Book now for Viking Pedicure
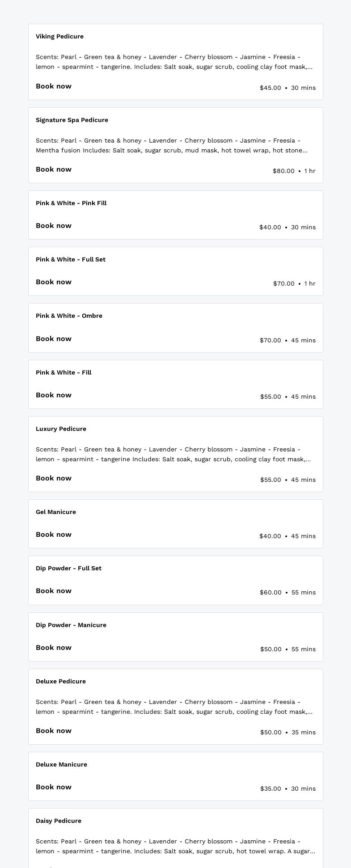351x868 pixels. click(54, 86)
